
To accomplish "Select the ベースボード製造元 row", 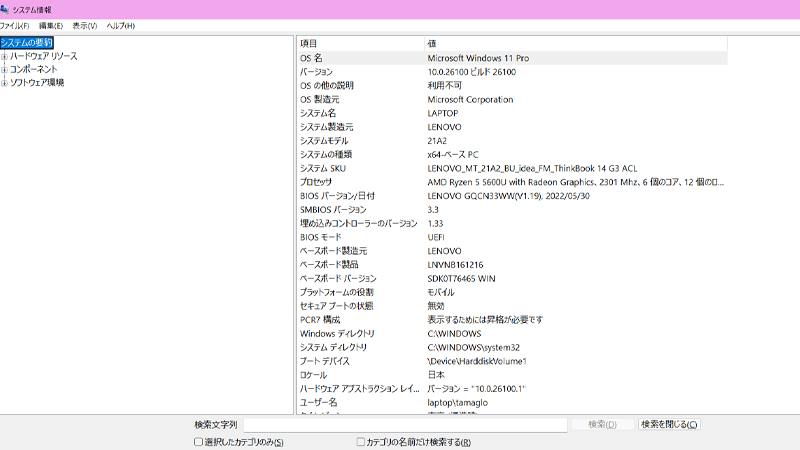I will pyautogui.click(x=512, y=251).
